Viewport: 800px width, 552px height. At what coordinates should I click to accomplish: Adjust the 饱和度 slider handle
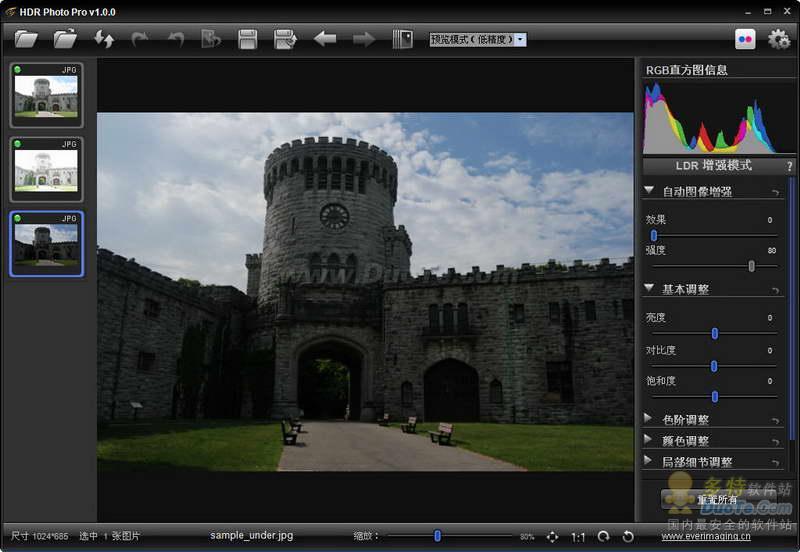pyautogui.click(x=715, y=396)
